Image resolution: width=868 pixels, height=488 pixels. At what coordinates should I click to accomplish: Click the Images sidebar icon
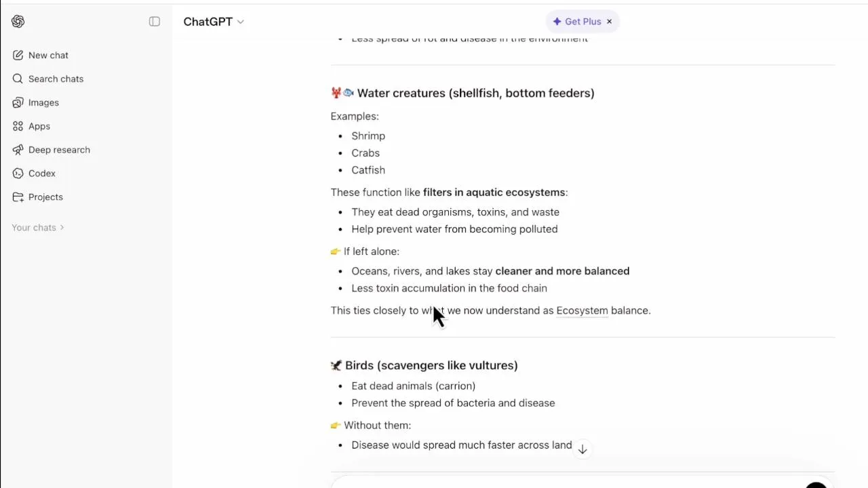[18, 103]
